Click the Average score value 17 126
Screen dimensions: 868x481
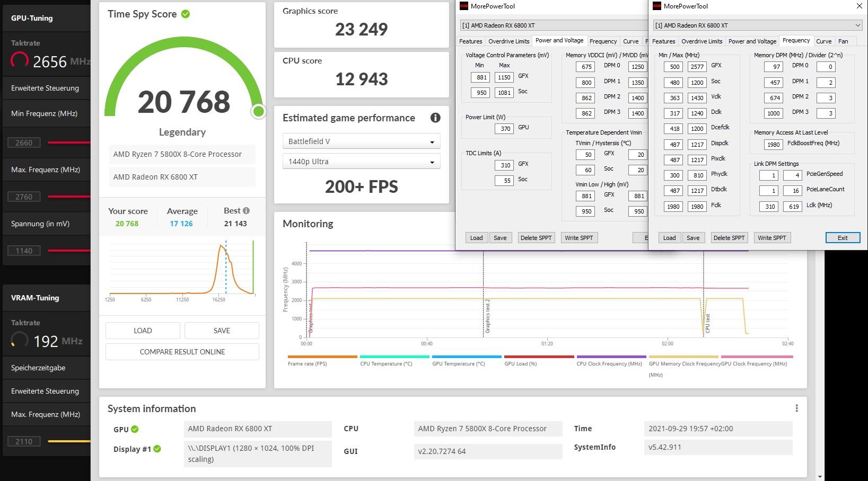tap(181, 224)
